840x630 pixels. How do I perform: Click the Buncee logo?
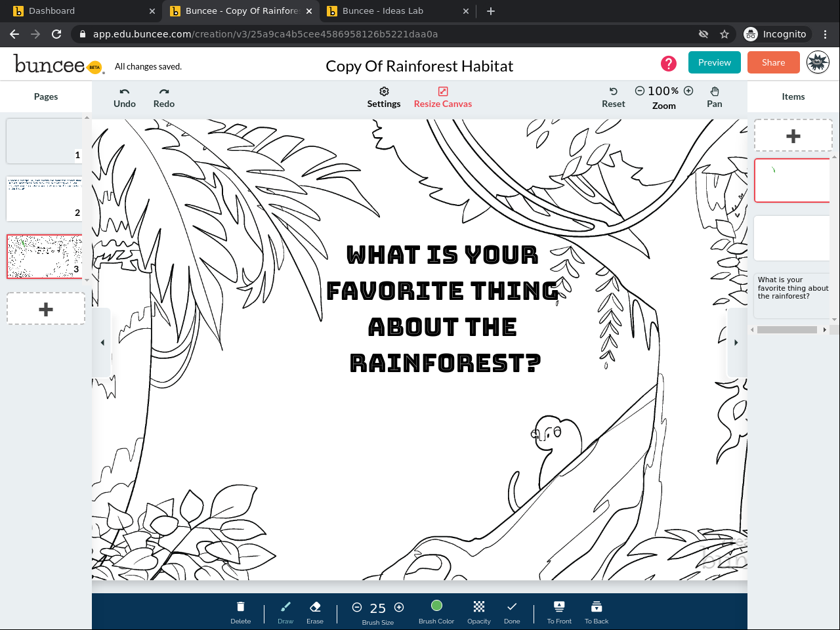(58, 64)
